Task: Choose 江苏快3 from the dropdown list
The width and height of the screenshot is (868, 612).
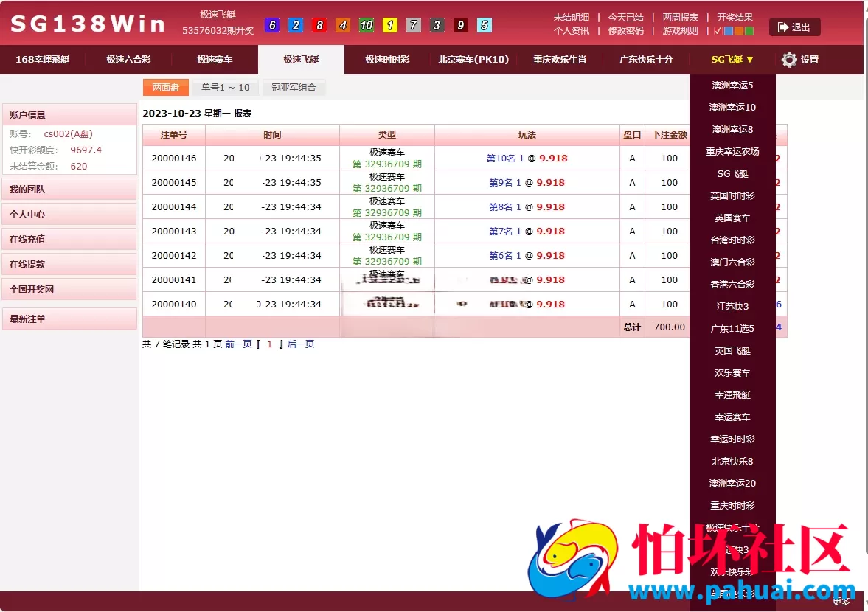Action: (x=732, y=307)
